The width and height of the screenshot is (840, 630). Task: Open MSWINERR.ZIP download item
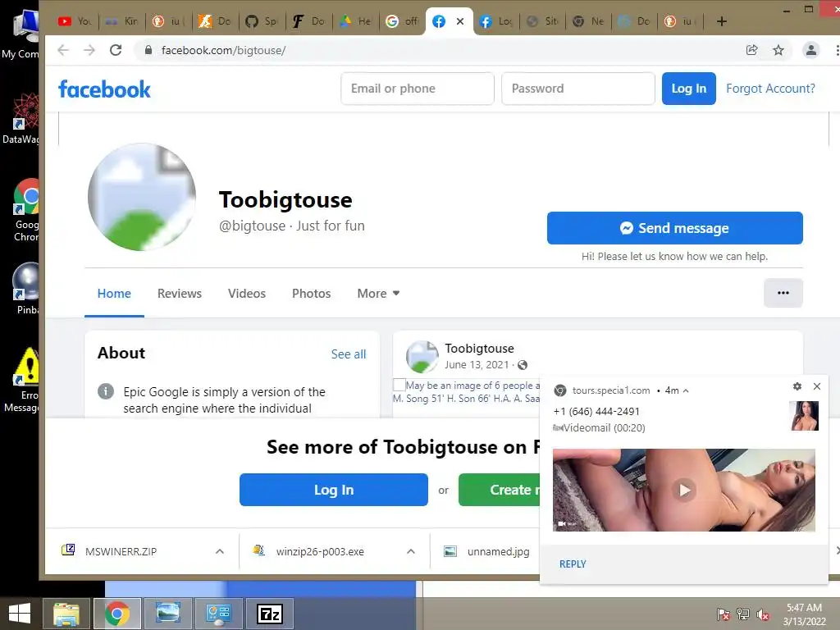click(121, 551)
